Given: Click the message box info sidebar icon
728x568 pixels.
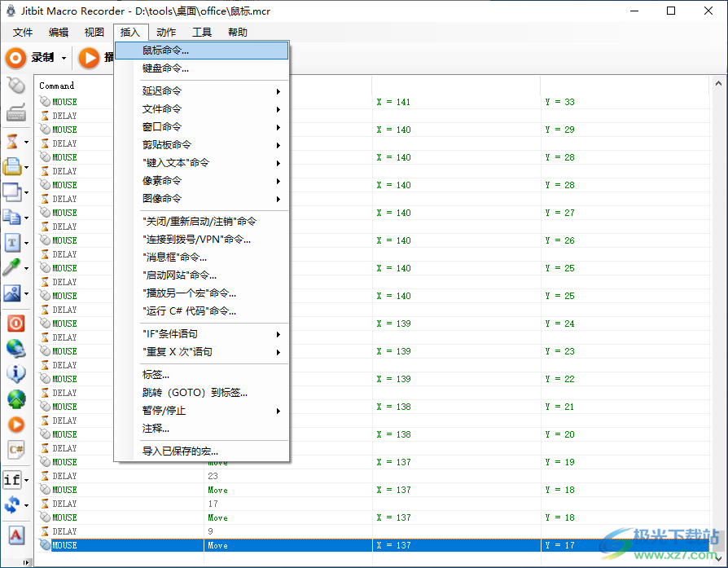Looking at the screenshot, I should coord(15,373).
